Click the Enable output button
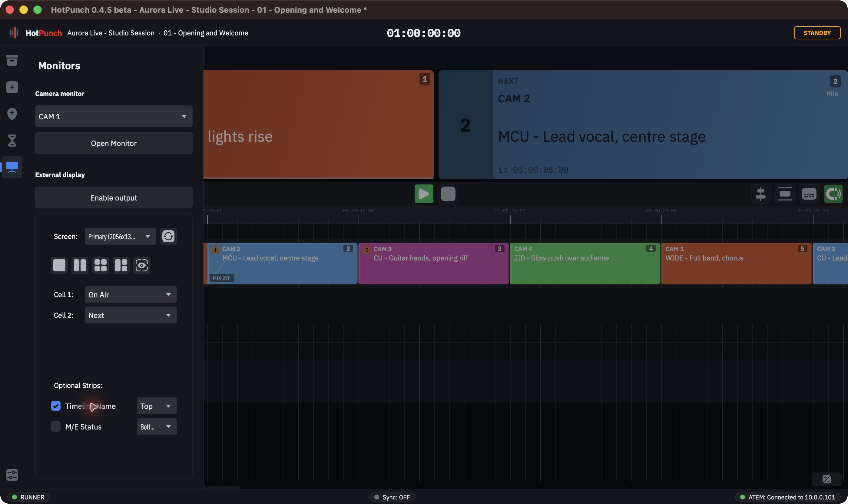The height and width of the screenshot is (504, 848). click(x=114, y=198)
